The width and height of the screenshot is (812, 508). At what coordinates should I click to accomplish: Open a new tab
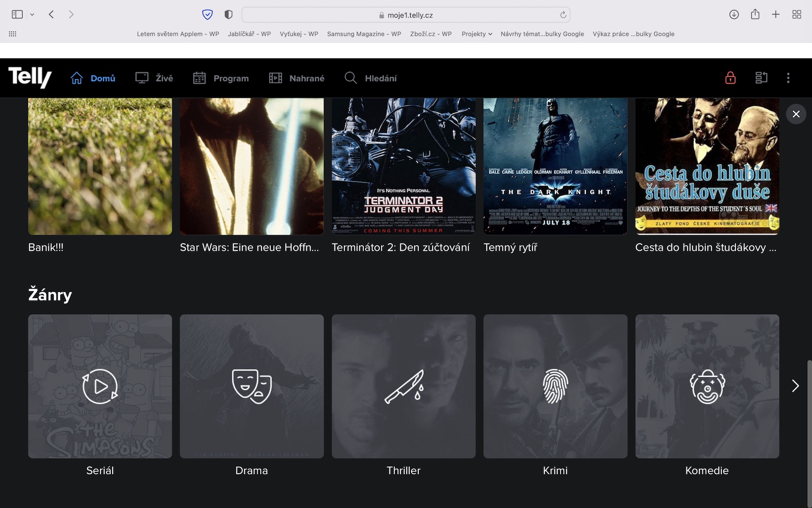(x=776, y=15)
